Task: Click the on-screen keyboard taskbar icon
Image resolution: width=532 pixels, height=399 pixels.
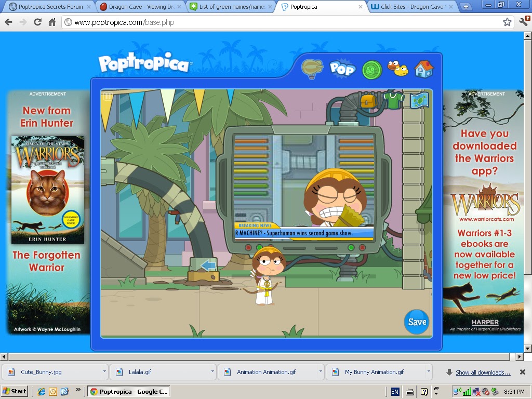Action: [x=409, y=392]
